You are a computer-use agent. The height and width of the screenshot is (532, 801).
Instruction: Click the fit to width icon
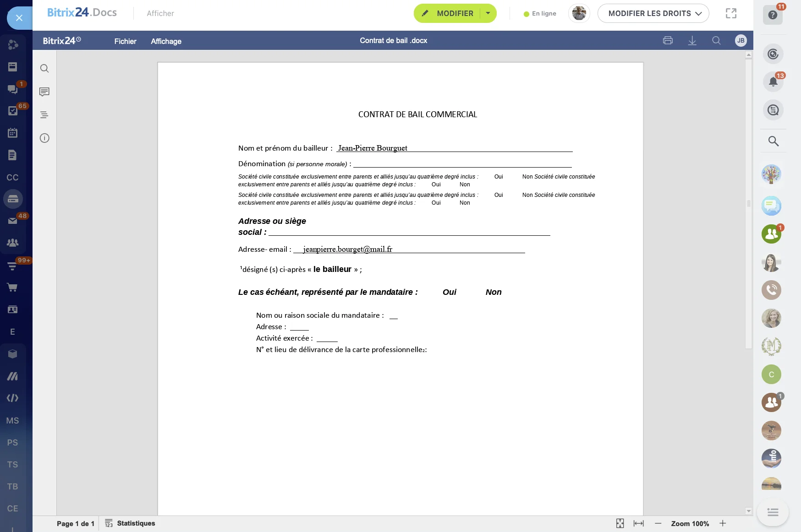tap(638, 523)
